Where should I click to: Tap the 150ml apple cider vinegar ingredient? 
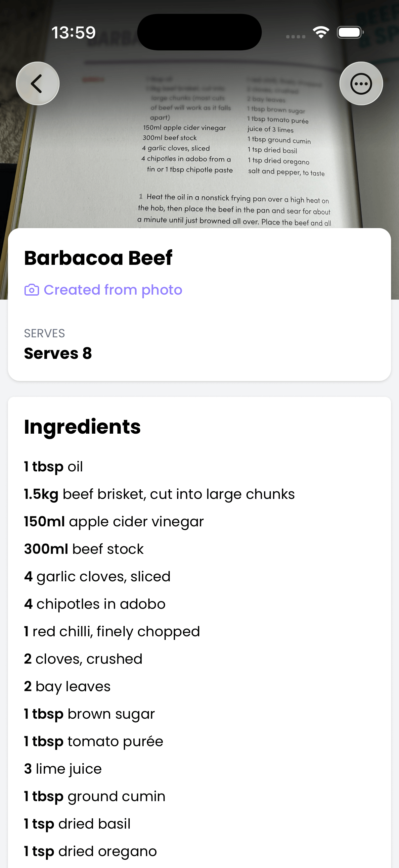114,522
